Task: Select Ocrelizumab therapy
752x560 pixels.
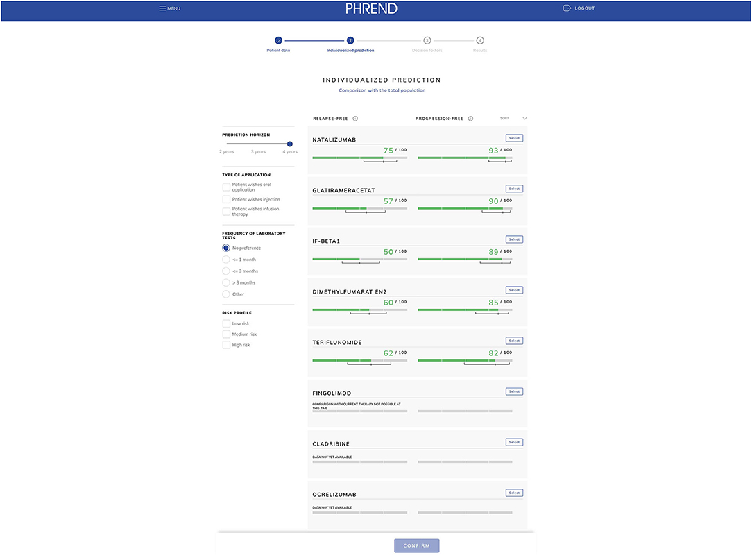Action: coord(514,493)
